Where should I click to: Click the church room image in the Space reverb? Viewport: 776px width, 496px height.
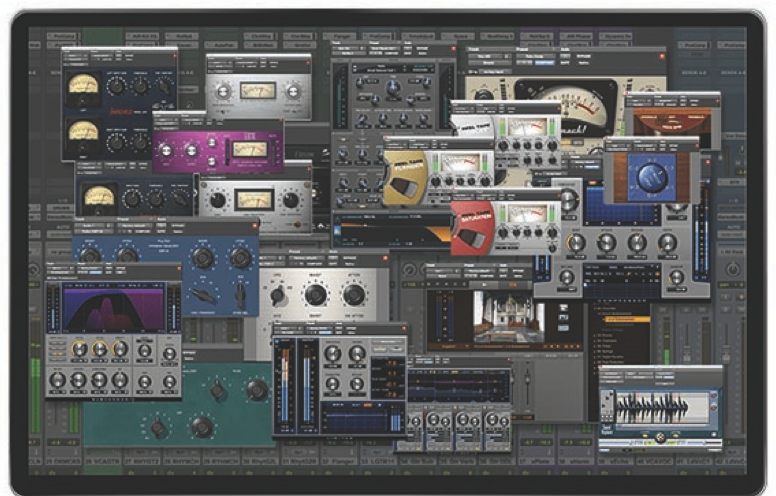(x=508, y=317)
